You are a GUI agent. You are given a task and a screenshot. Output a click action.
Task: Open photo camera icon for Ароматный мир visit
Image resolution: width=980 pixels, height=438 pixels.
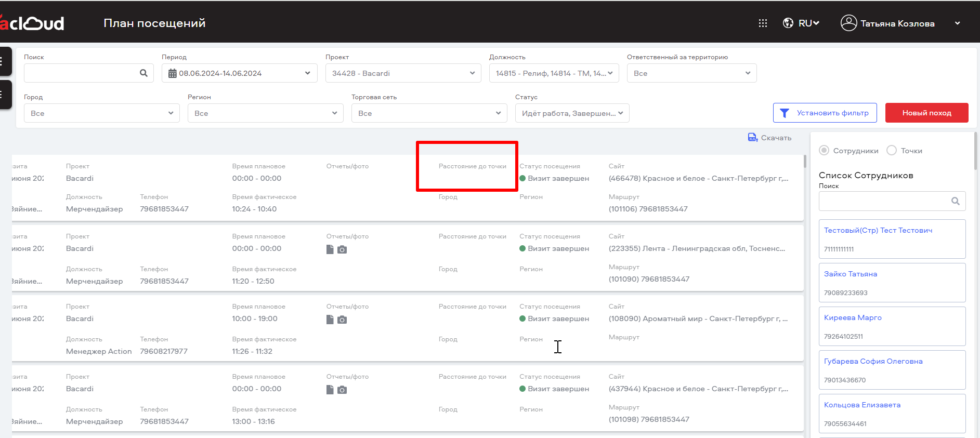pos(342,320)
